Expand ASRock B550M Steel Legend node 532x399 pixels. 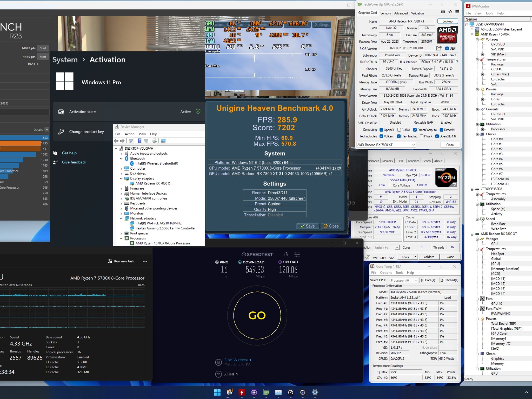tap(472, 29)
